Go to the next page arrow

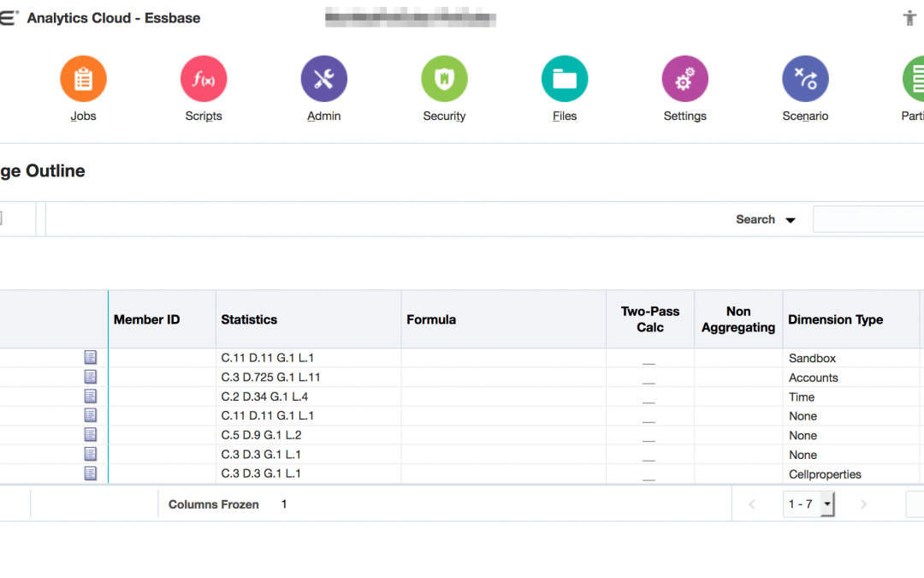click(863, 504)
